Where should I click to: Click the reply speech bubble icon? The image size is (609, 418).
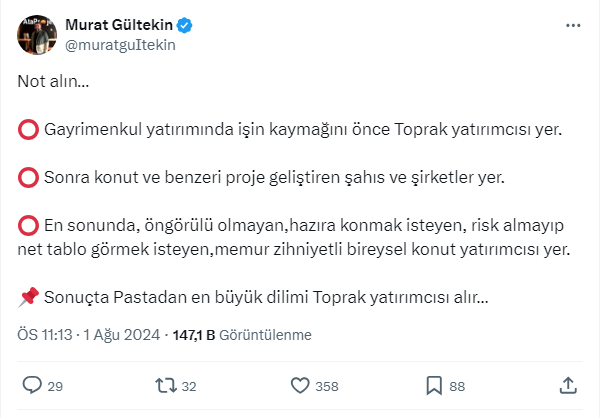(x=31, y=385)
